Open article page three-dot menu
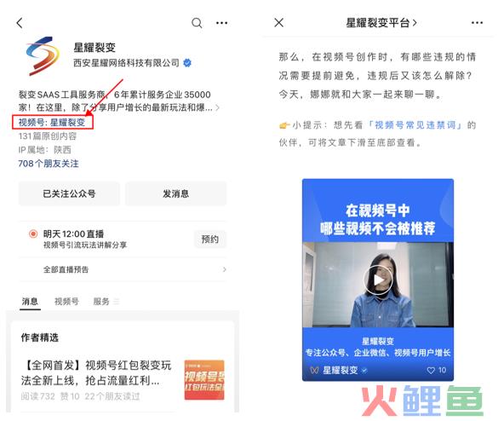Image resolution: width=504 pixels, height=421 pixels. [x=477, y=22]
